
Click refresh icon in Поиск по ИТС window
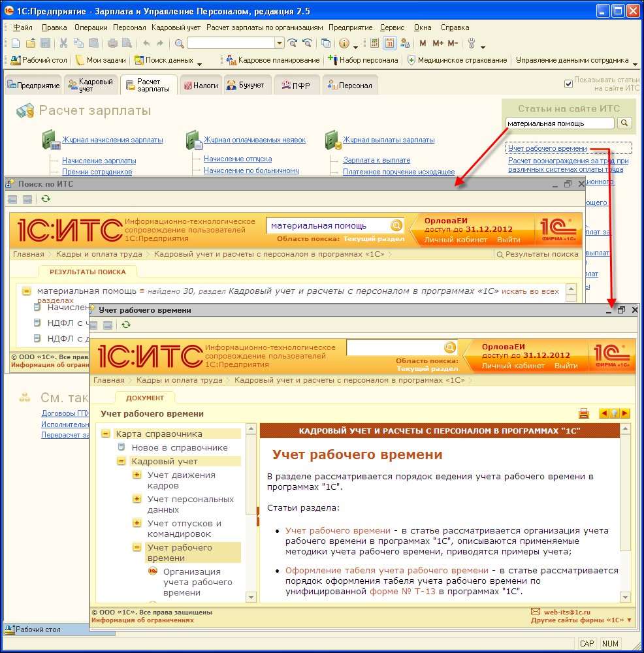click(46, 199)
